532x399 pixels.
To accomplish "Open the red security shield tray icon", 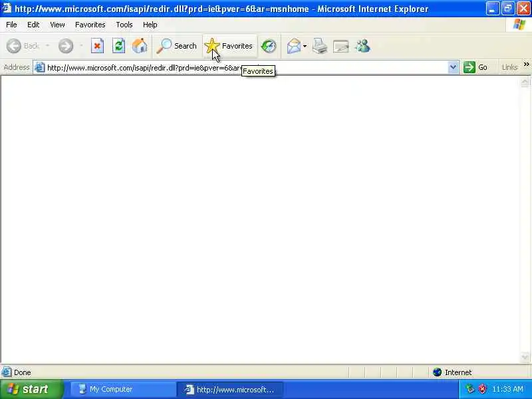I will 481,389.
